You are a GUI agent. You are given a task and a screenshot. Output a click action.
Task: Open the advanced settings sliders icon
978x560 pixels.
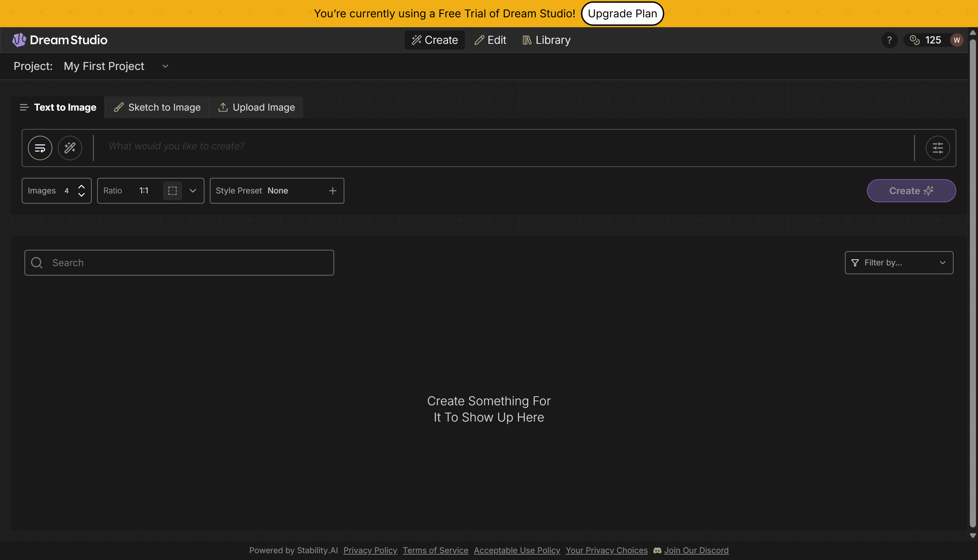(x=938, y=148)
